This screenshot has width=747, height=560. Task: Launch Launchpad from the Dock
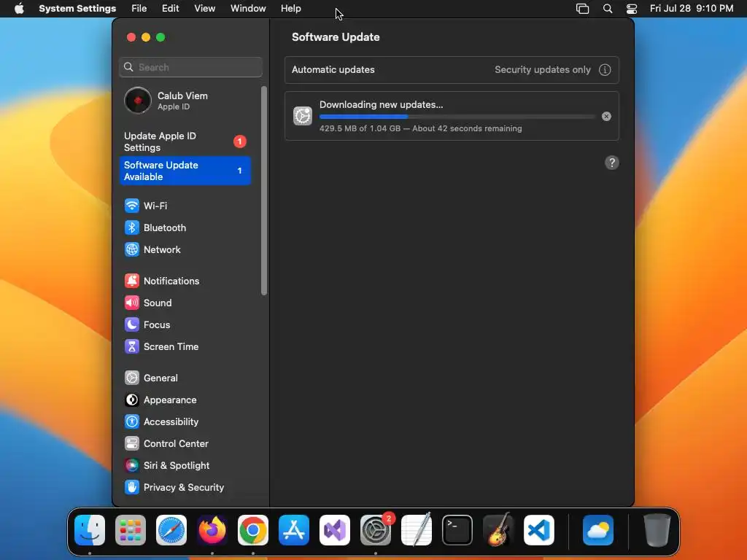point(131,530)
